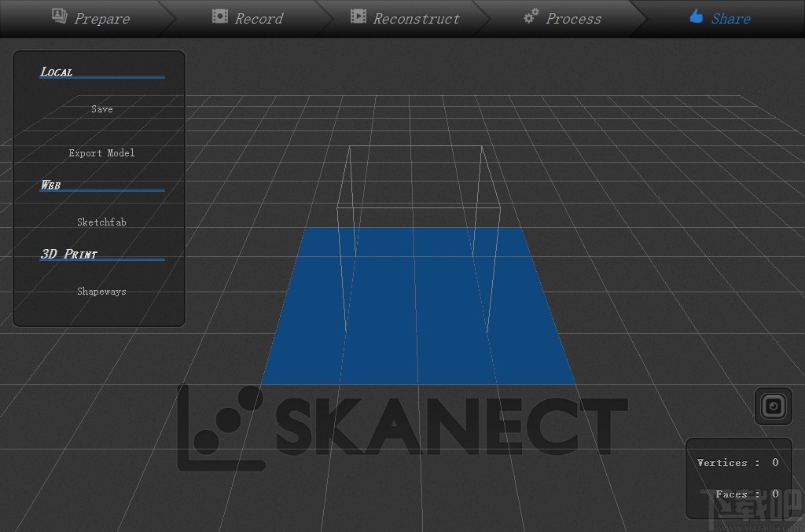
Task: Switch to the Process tab
Action: [573, 17]
